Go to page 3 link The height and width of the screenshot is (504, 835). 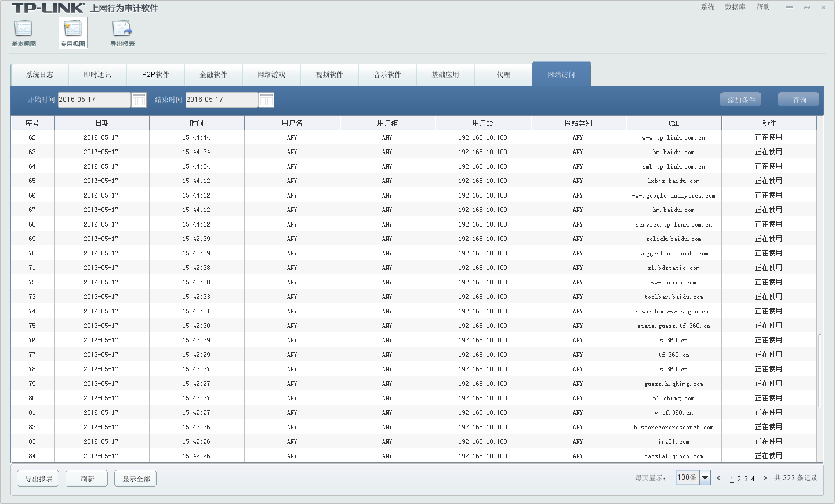click(x=746, y=479)
